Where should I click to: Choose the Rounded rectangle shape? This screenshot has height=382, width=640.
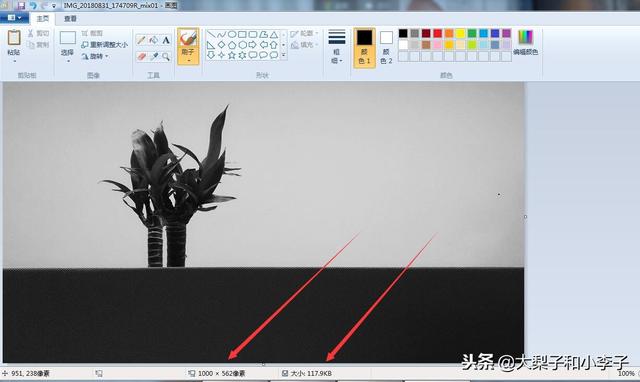point(253,34)
